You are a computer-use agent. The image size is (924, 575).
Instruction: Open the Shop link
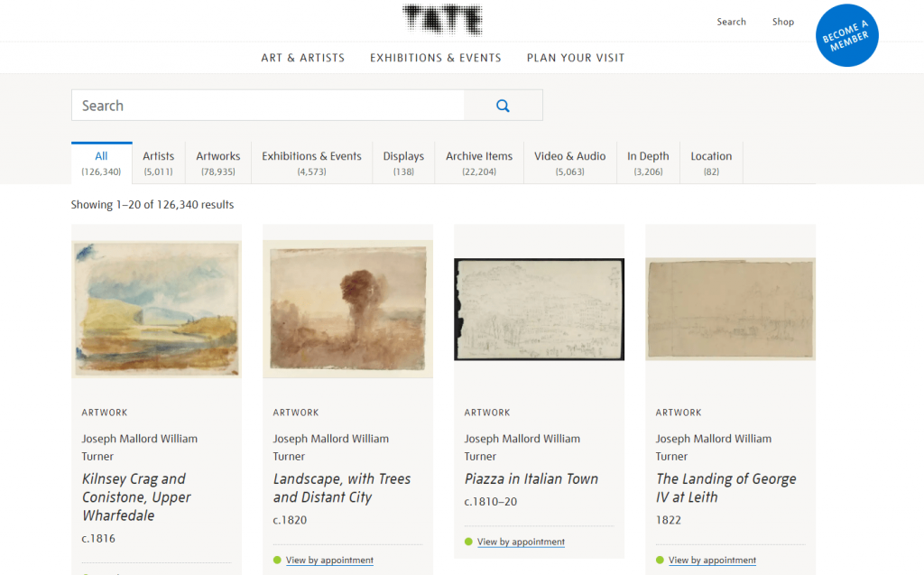click(x=782, y=22)
